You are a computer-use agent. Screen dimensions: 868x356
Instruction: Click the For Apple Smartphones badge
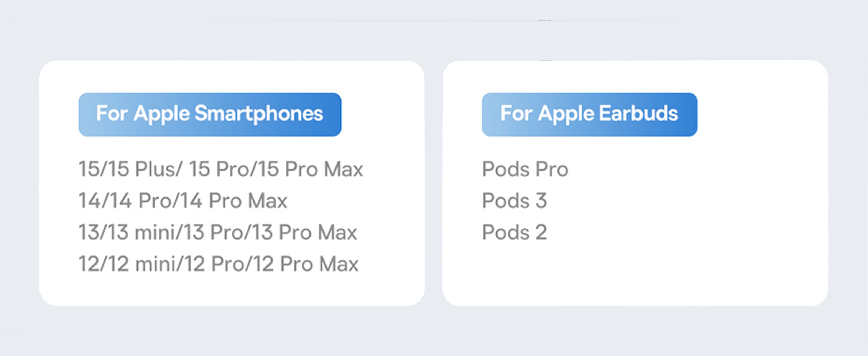click(x=210, y=115)
